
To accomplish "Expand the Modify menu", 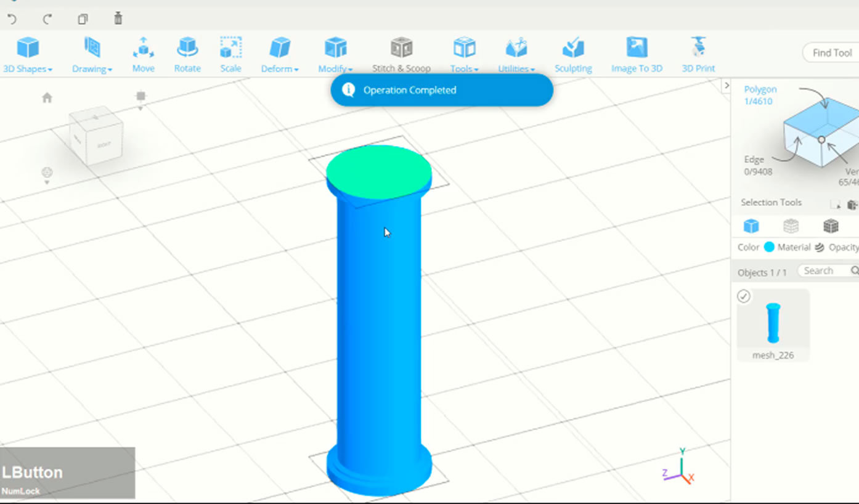I will pyautogui.click(x=335, y=55).
